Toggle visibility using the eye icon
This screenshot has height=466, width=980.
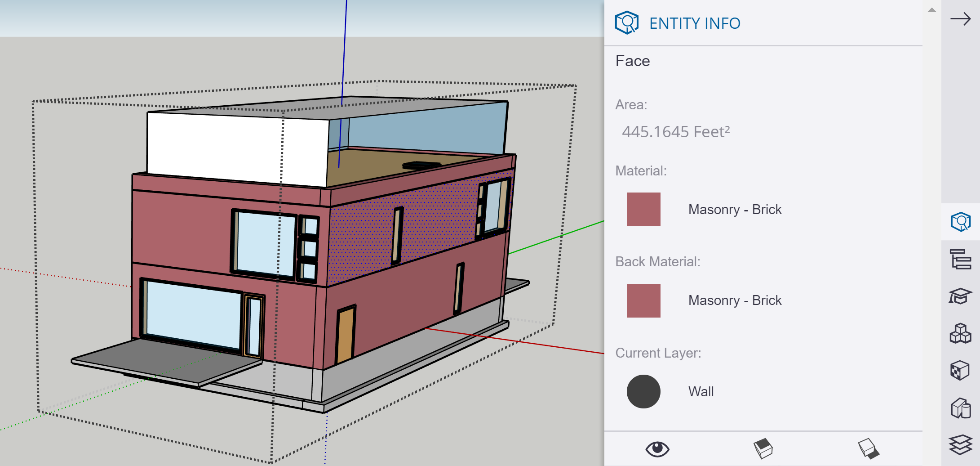click(657, 449)
